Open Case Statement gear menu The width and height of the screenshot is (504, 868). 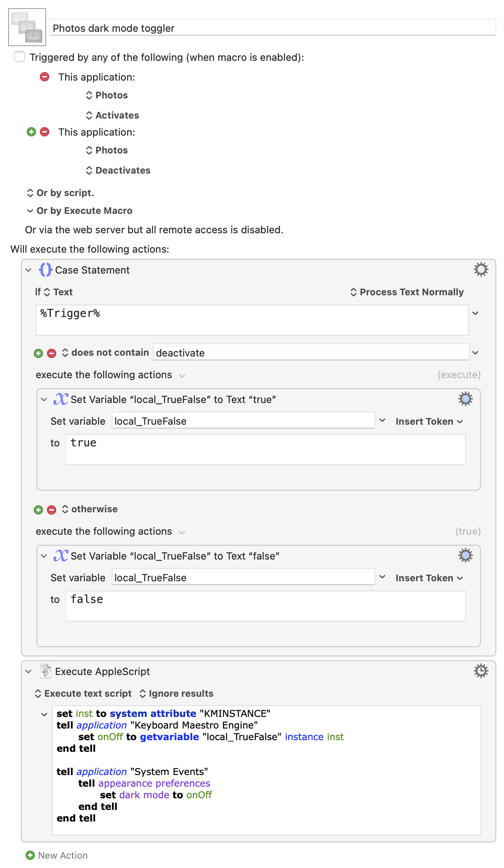pyautogui.click(x=481, y=269)
